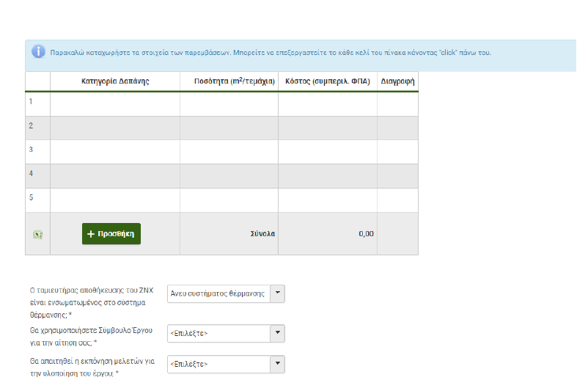Edit row 1 Κατηγορία Δαπάνης cell
This screenshot has height=380, width=588.
point(114,103)
